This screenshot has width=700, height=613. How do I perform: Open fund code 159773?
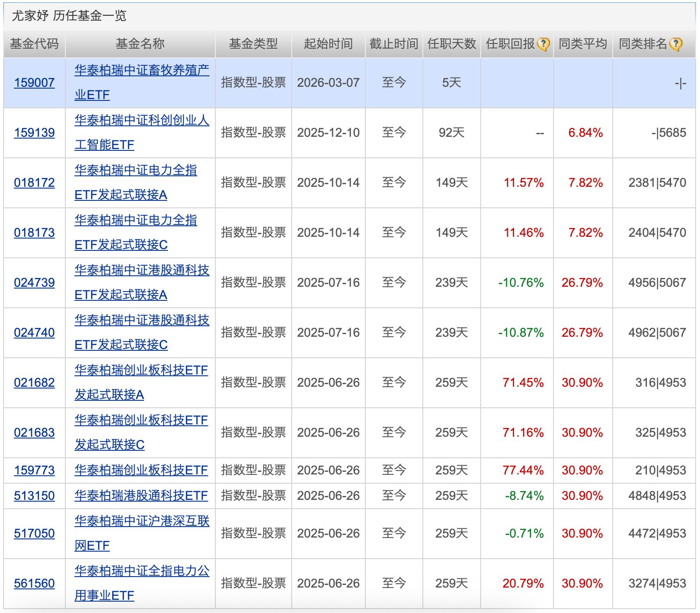pos(34,470)
